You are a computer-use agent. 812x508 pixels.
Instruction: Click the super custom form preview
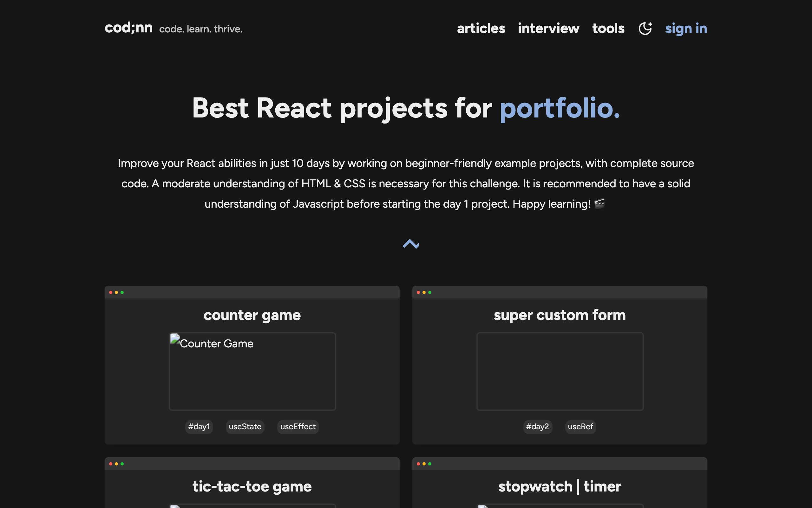[560, 371]
